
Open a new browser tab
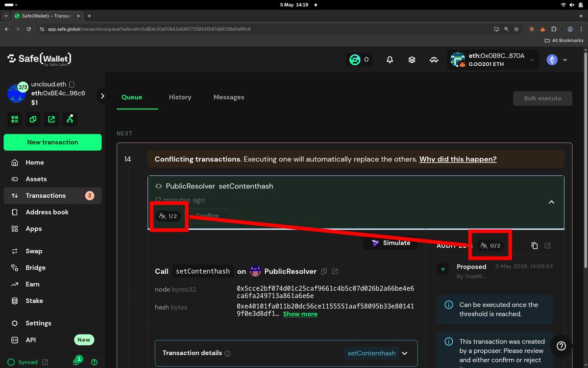pyautogui.click(x=89, y=16)
